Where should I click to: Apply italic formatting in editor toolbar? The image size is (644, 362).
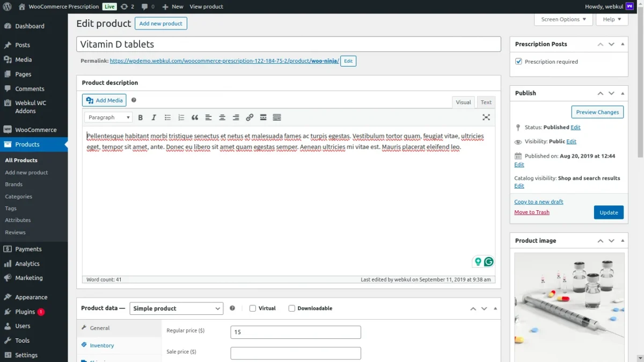[x=154, y=117]
